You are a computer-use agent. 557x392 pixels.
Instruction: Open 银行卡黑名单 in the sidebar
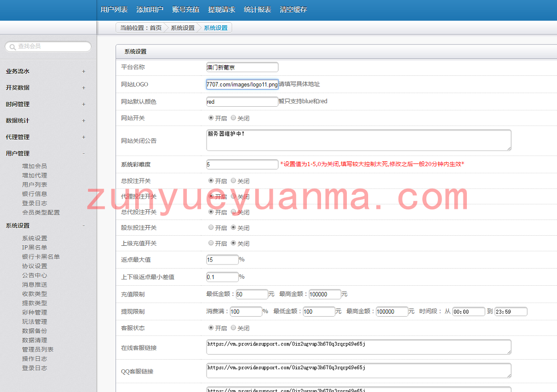(41, 256)
